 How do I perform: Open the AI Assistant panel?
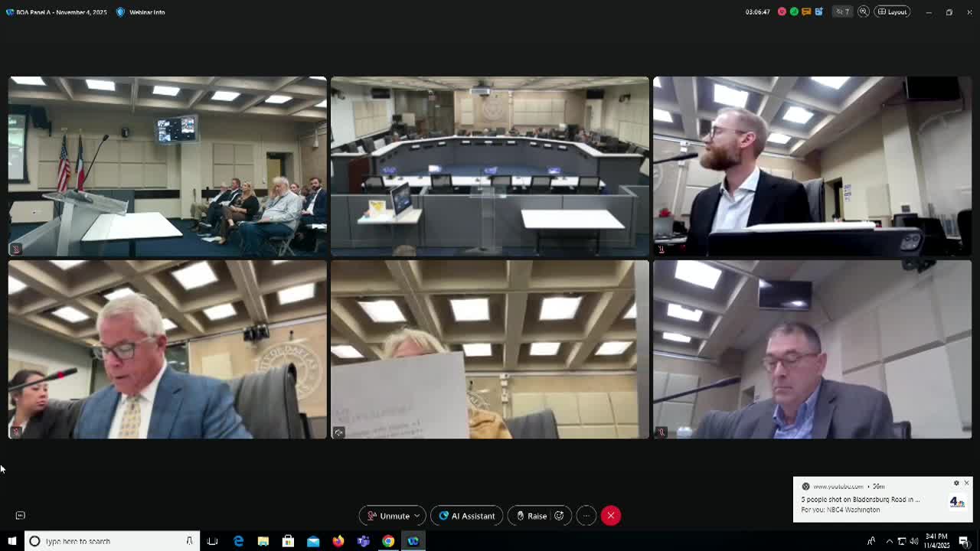[466, 516]
